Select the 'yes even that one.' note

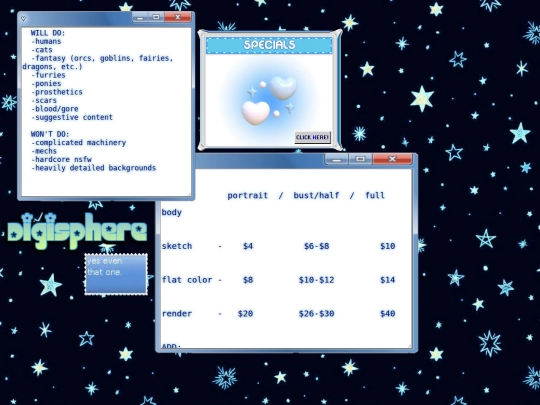116,274
